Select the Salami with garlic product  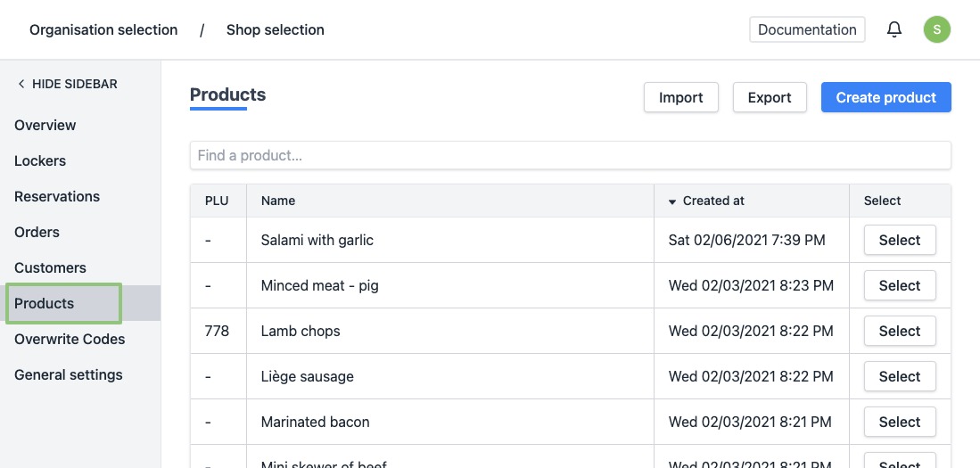pos(899,240)
